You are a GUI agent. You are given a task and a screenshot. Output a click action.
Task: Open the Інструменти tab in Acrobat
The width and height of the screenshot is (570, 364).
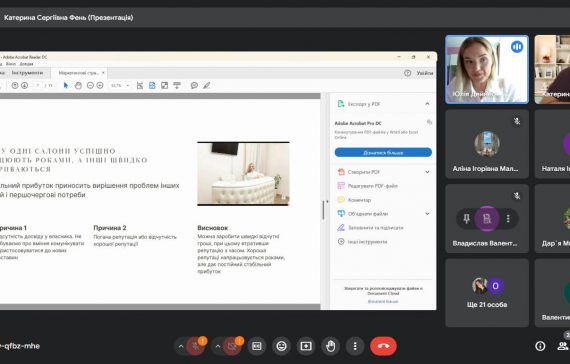27,73
